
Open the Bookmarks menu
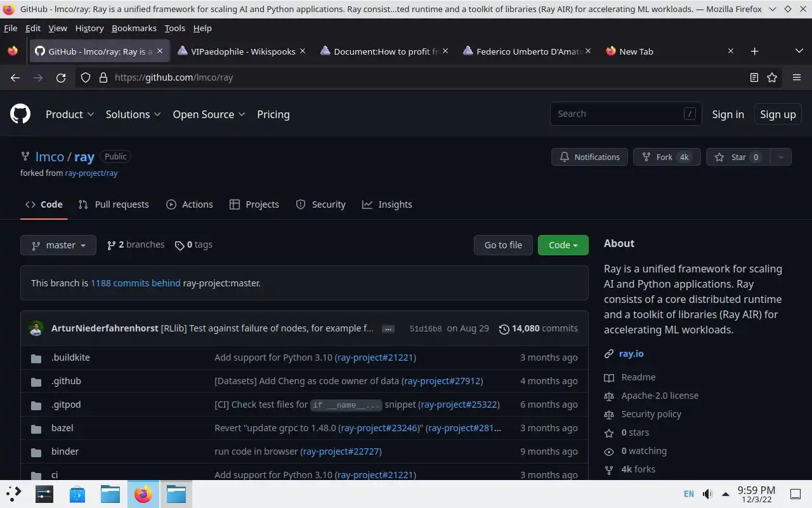[x=134, y=28]
